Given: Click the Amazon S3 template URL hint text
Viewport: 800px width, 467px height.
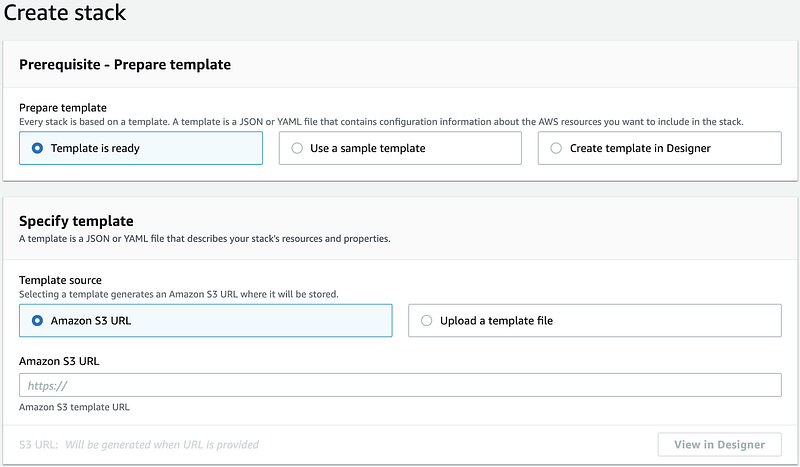Looking at the screenshot, I should 74,407.
